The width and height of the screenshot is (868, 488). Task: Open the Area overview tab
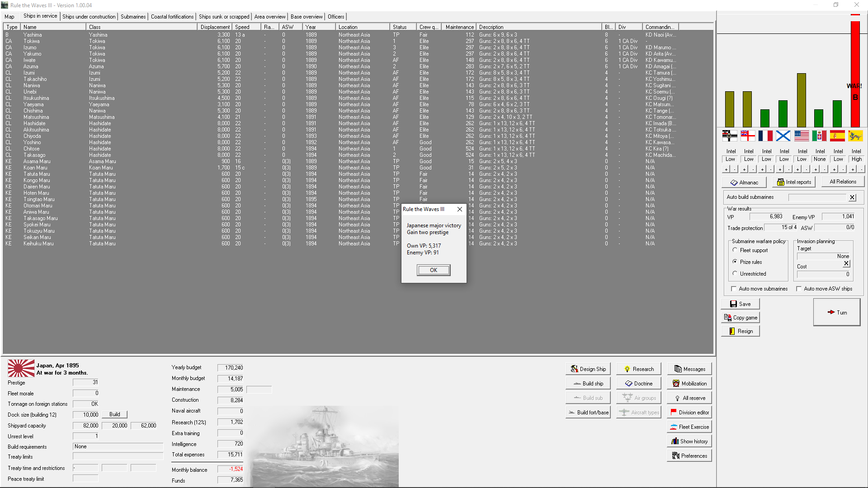[x=269, y=17]
